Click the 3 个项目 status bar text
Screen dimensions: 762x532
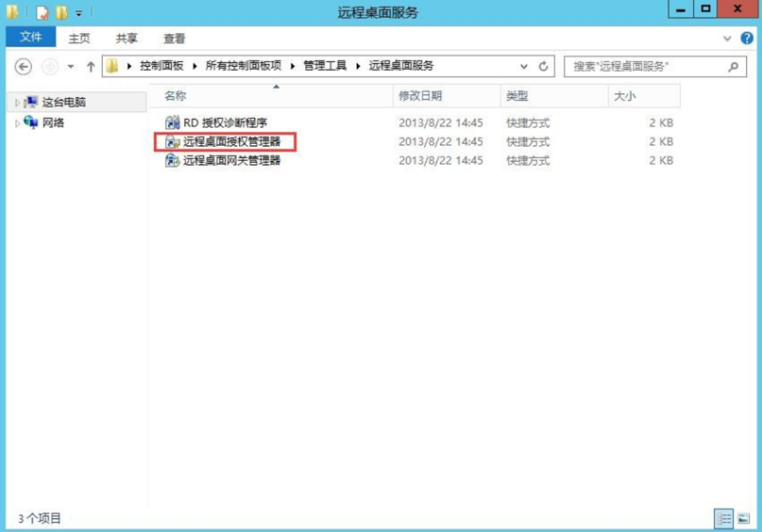[x=40, y=518]
